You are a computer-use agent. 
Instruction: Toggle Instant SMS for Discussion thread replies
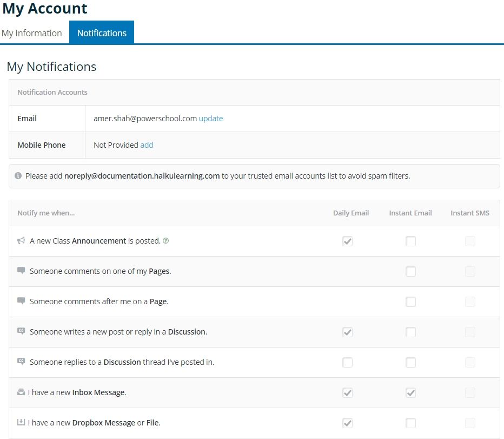pyautogui.click(x=470, y=362)
